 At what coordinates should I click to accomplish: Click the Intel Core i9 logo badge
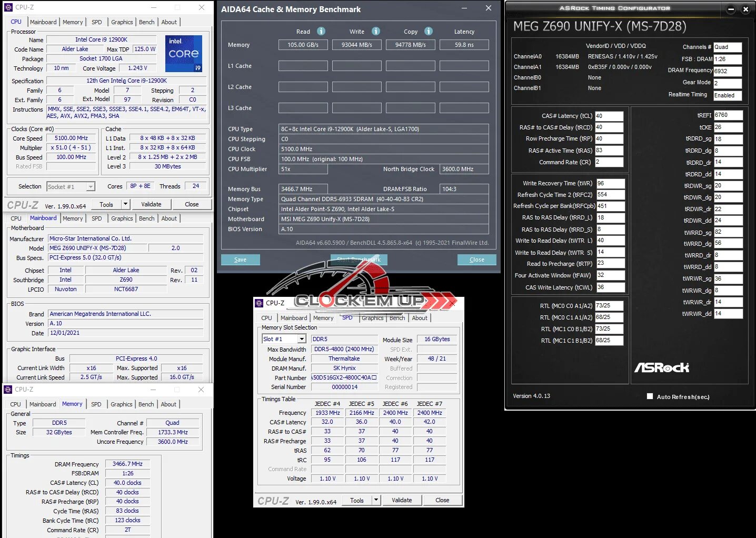[x=184, y=54]
